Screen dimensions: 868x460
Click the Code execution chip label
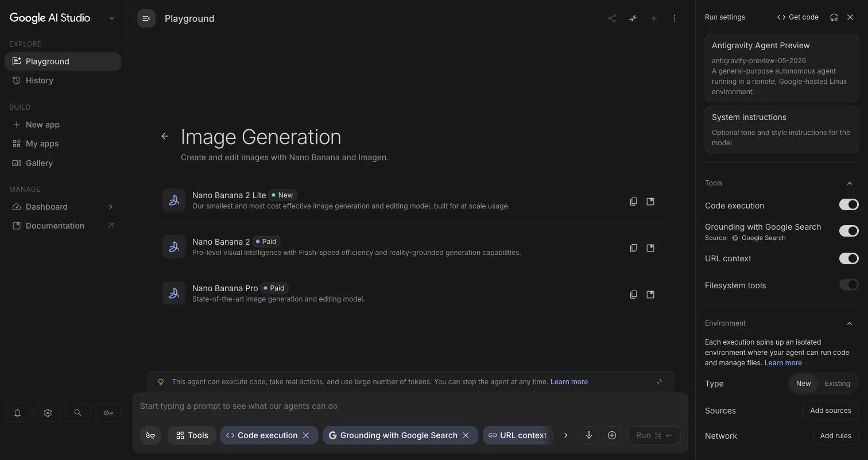(x=268, y=435)
